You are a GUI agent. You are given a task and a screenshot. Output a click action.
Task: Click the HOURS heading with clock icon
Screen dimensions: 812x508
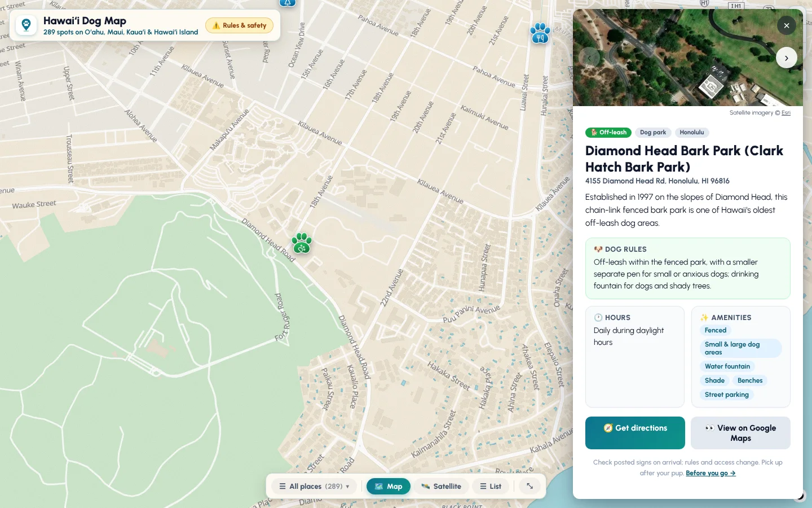(612, 318)
